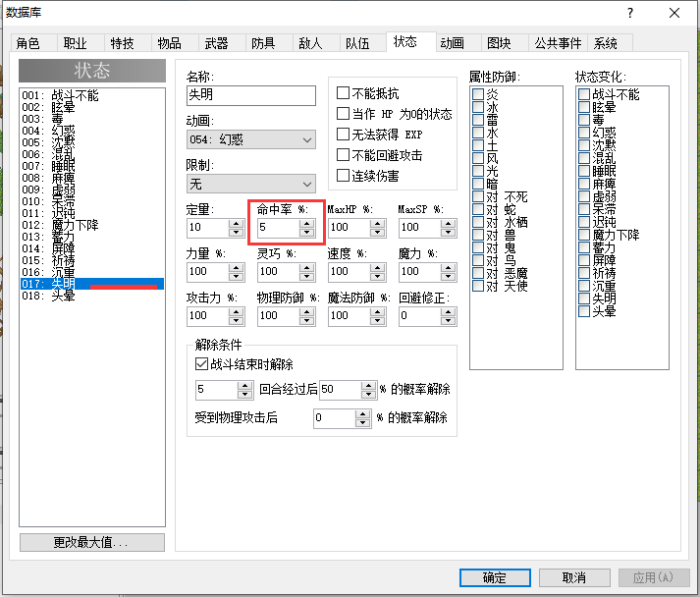700x597 pixels.
Task: Open the 限制 dropdown showing 无
Action: [x=251, y=184]
